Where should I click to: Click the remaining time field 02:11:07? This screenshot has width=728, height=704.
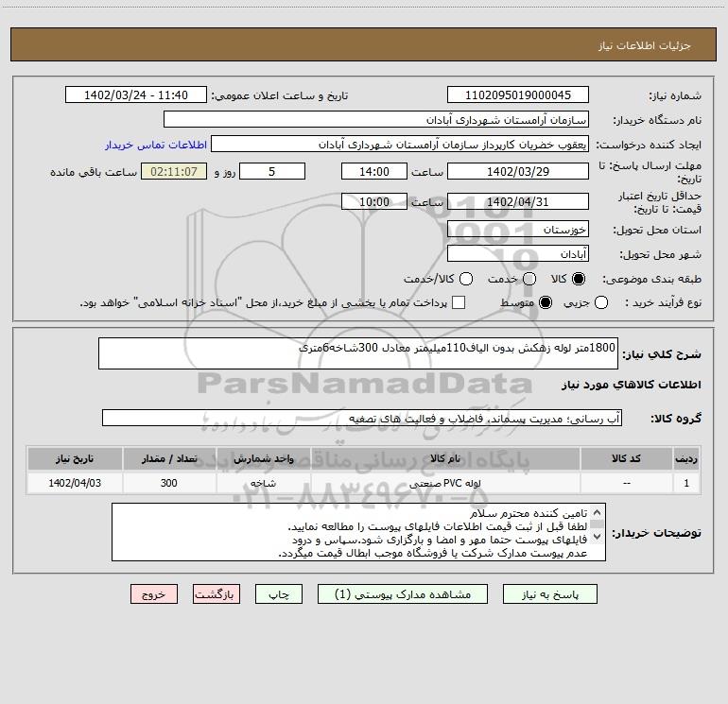(x=174, y=171)
